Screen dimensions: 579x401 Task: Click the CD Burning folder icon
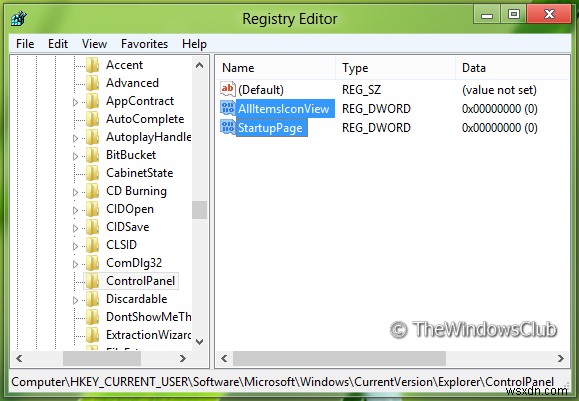tap(92, 191)
